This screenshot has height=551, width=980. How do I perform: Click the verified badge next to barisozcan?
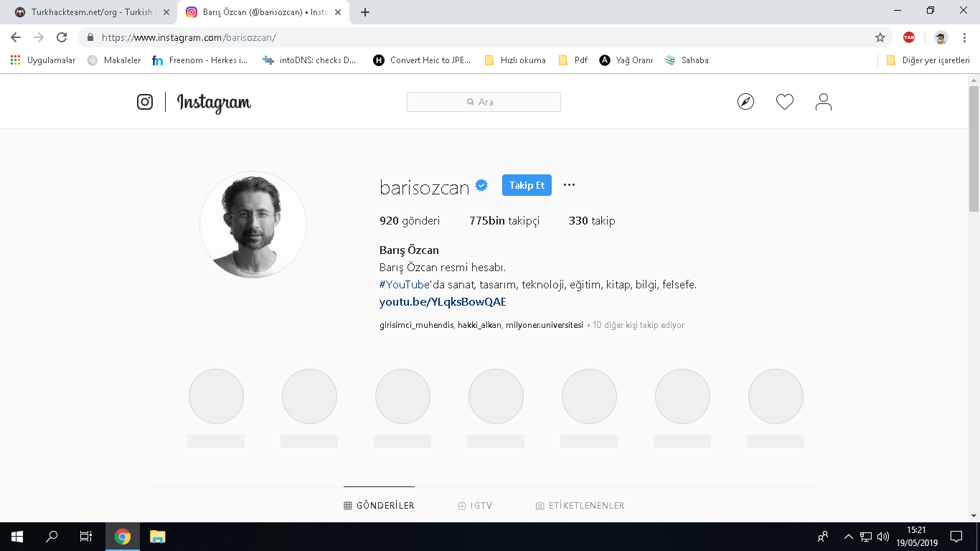click(x=481, y=185)
